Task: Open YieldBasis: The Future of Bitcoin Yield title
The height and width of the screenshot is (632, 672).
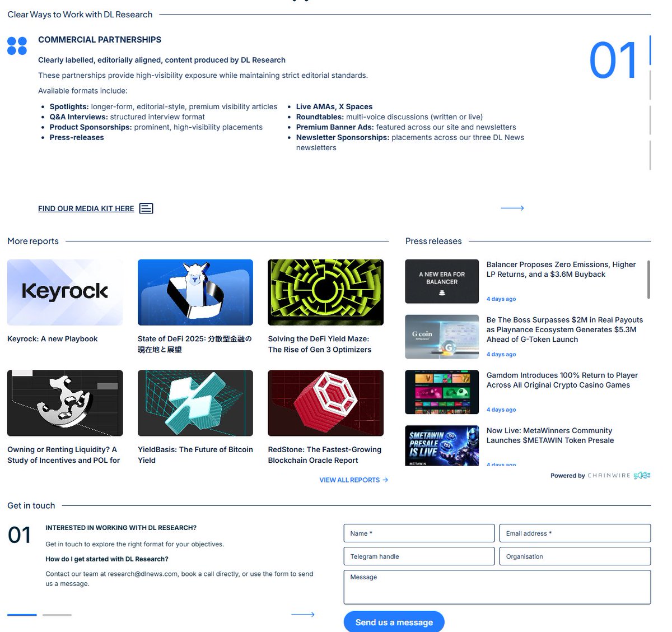Action: 195,455
